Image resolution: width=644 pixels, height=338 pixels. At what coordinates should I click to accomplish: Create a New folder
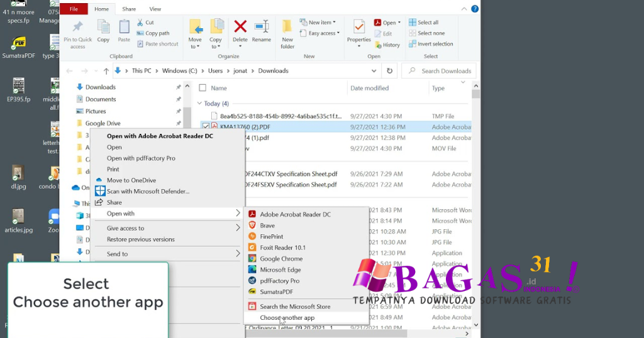point(287,34)
